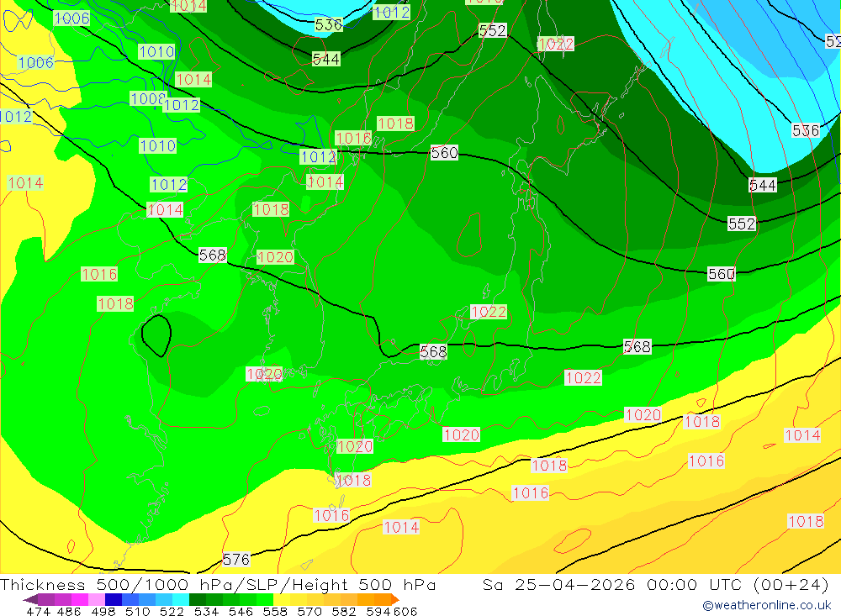This screenshot has width=841, height=616.
Task: Click the legend value 498
Action: [x=103, y=611]
